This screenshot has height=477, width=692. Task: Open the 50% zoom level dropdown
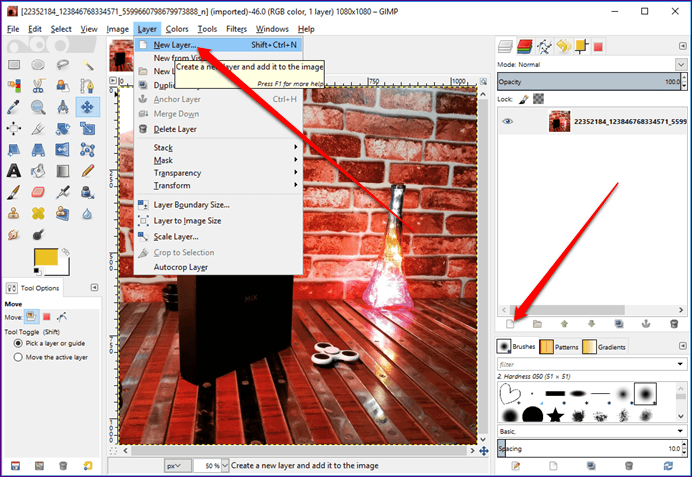pyautogui.click(x=226, y=466)
